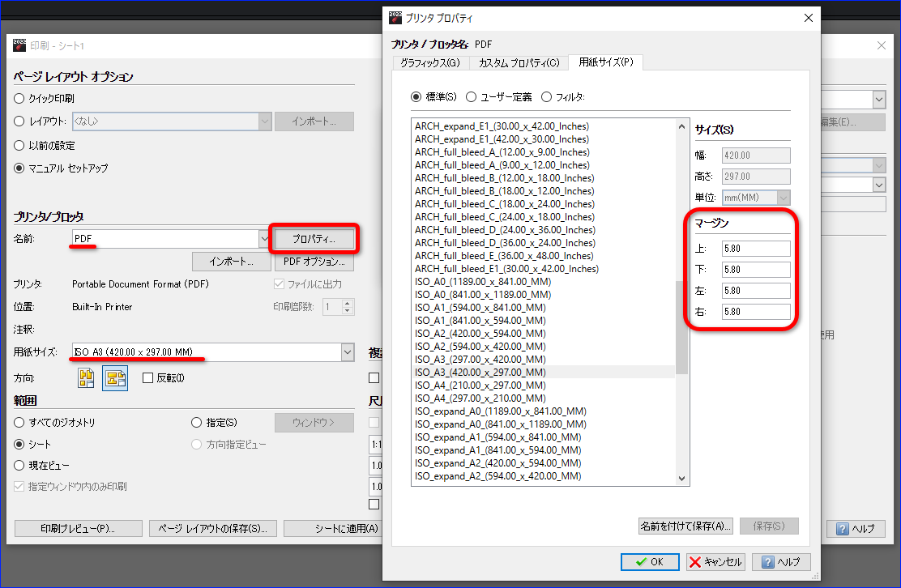
Task: Click the プロパティ... button
Action: pyautogui.click(x=314, y=238)
